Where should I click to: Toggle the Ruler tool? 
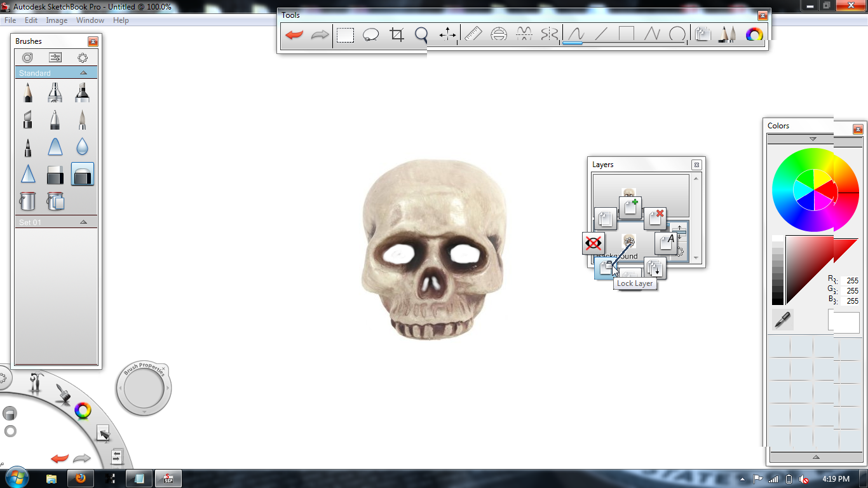pyautogui.click(x=473, y=35)
